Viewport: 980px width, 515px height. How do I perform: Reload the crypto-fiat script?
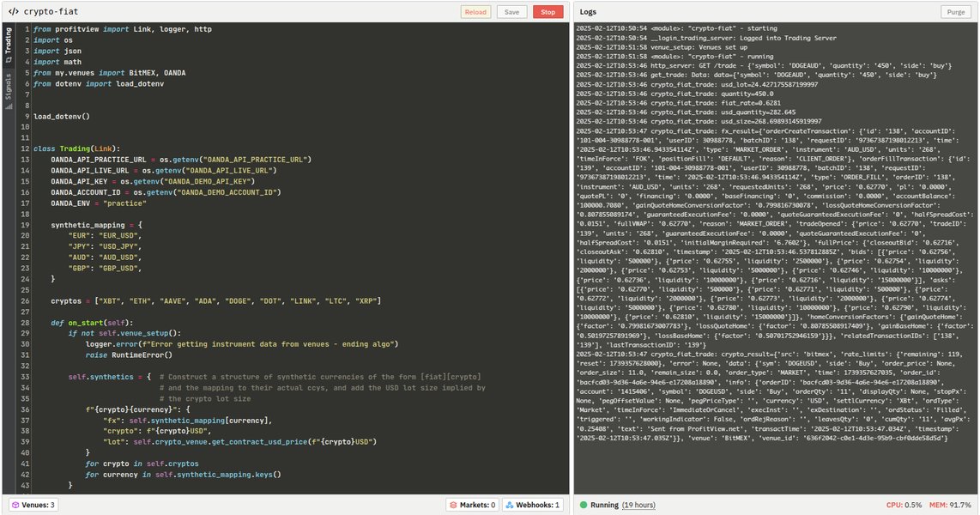click(x=475, y=12)
